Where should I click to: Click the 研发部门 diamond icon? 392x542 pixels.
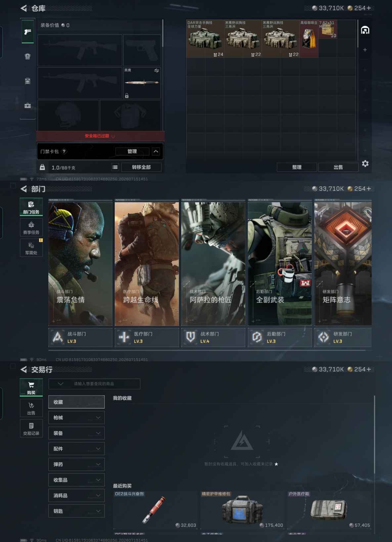pyautogui.click(x=324, y=337)
